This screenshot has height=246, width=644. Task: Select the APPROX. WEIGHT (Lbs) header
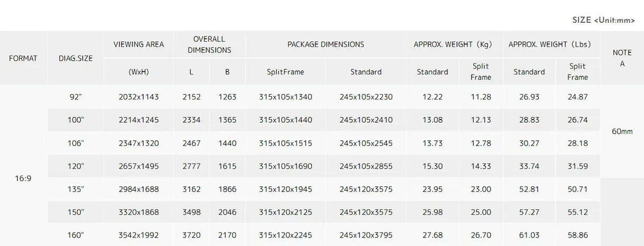pos(550,44)
